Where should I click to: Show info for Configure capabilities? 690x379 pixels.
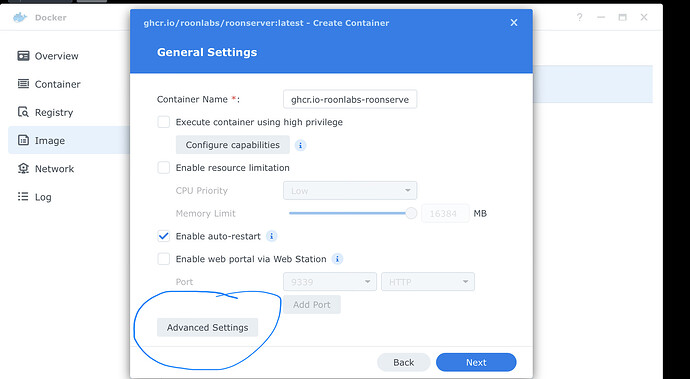[300, 145]
